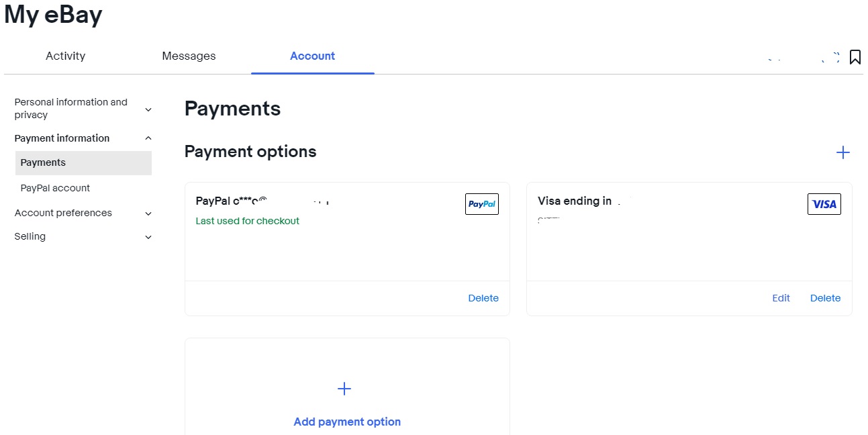868x435 pixels.
Task: Click the 'Payments' page heading
Action: click(232, 109)
